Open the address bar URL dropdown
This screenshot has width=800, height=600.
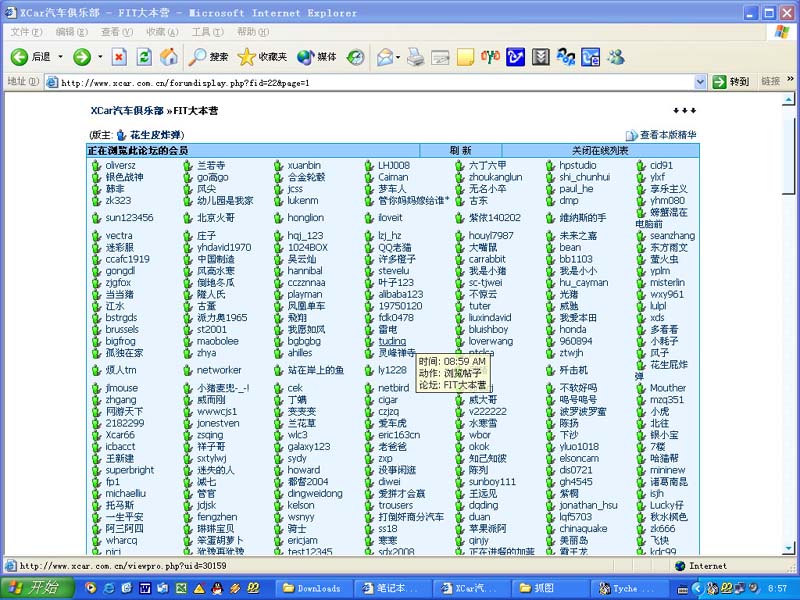point(700,82)
